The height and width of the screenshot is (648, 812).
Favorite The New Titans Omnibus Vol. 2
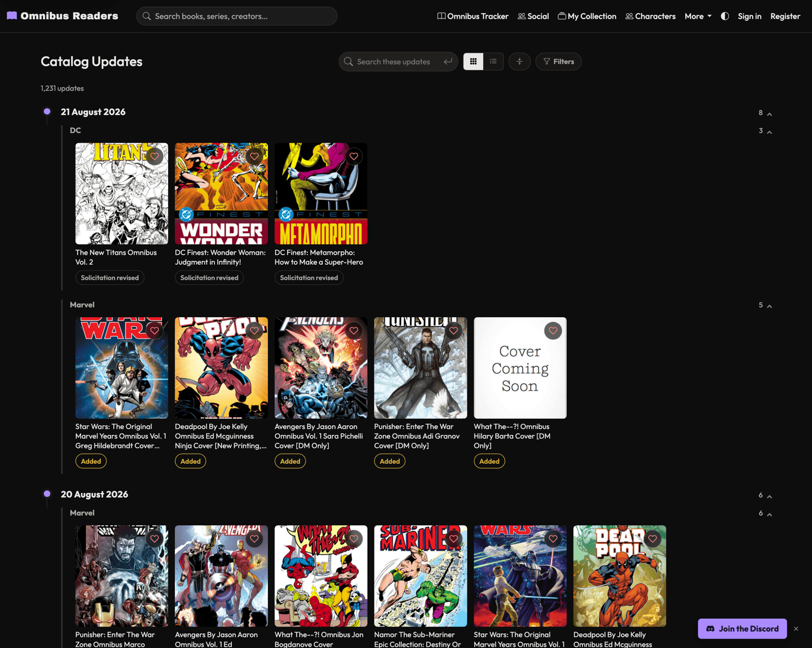(x=155, y=157)
